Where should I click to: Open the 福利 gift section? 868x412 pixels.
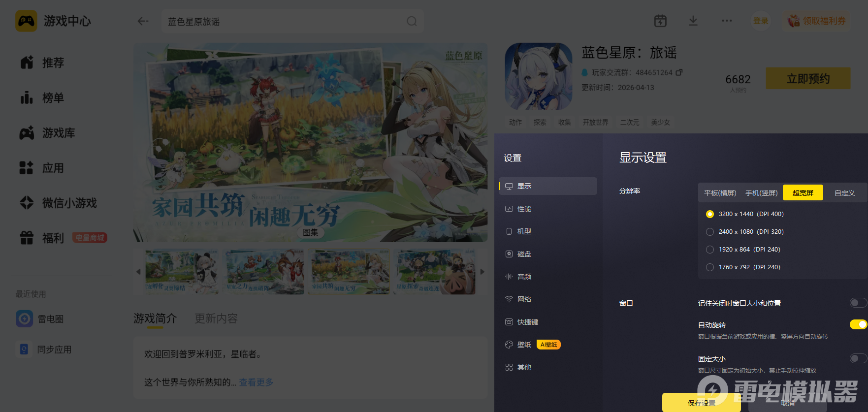click(42, 238)
